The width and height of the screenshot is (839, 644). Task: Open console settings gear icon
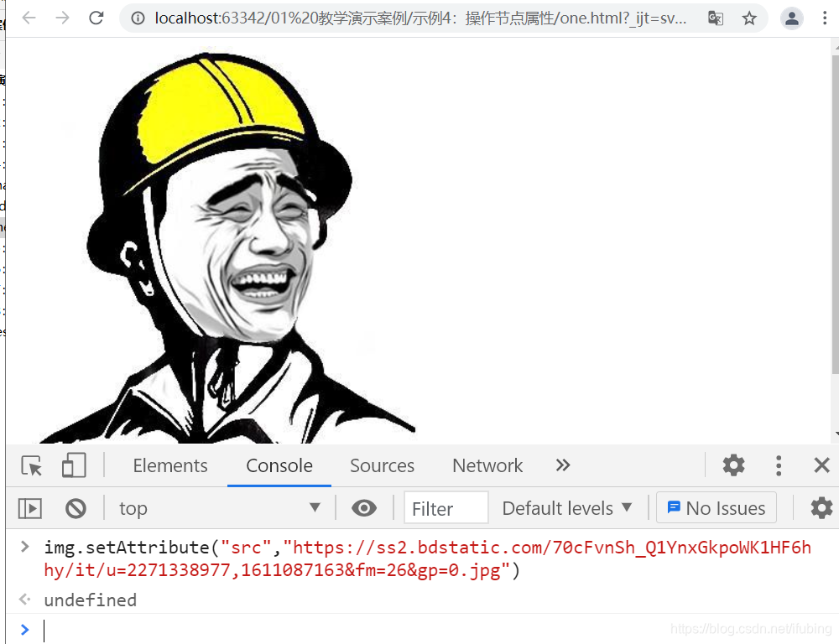click(821, 508)
